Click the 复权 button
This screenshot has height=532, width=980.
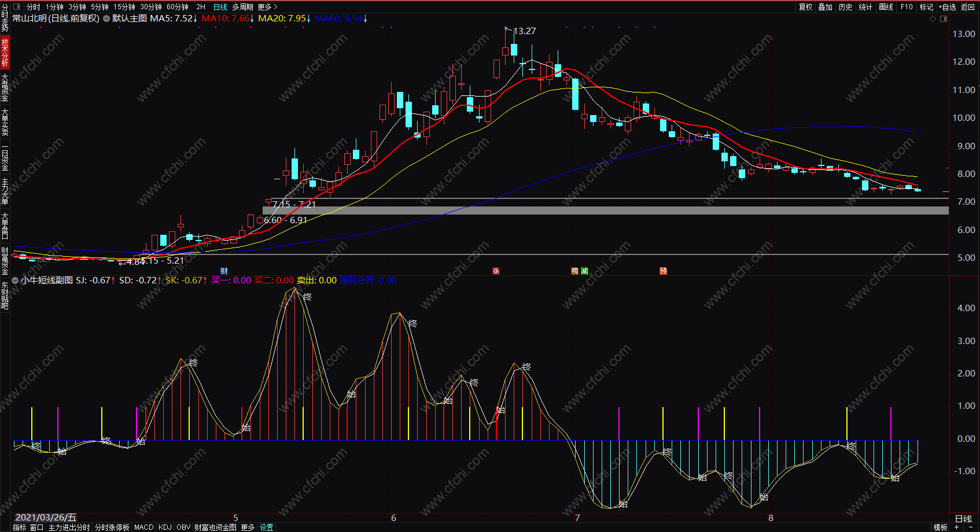click(x=806, y=7)
